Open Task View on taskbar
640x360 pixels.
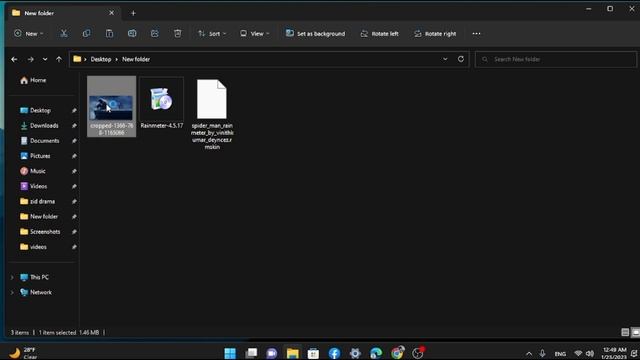tap(251, 353)
